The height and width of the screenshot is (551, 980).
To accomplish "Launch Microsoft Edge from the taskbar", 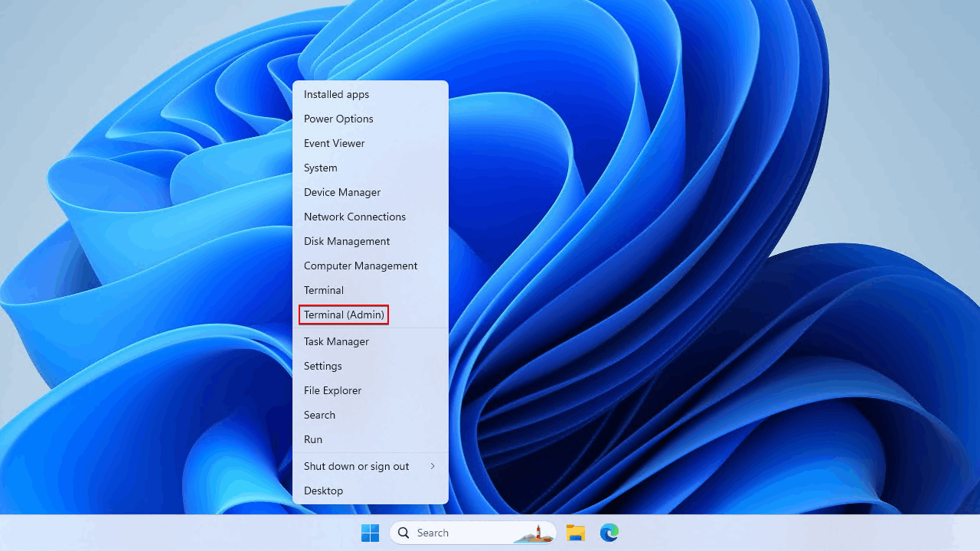I will [609, 533].
